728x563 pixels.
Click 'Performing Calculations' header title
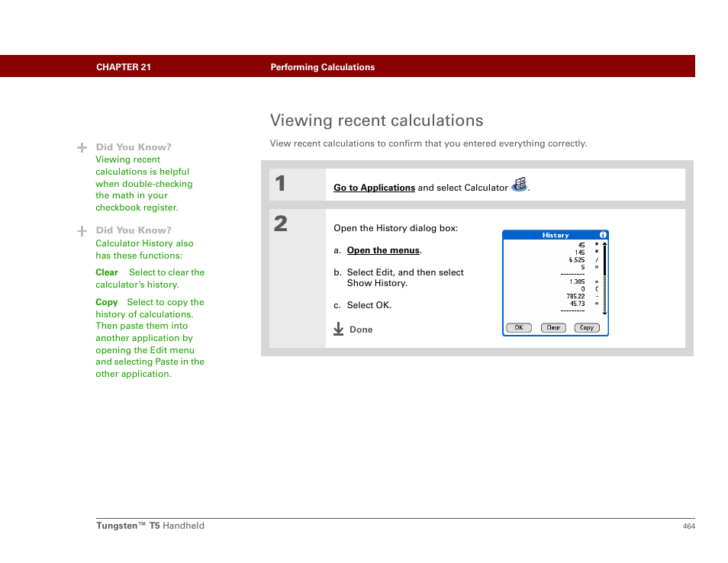tap(323, 67)
